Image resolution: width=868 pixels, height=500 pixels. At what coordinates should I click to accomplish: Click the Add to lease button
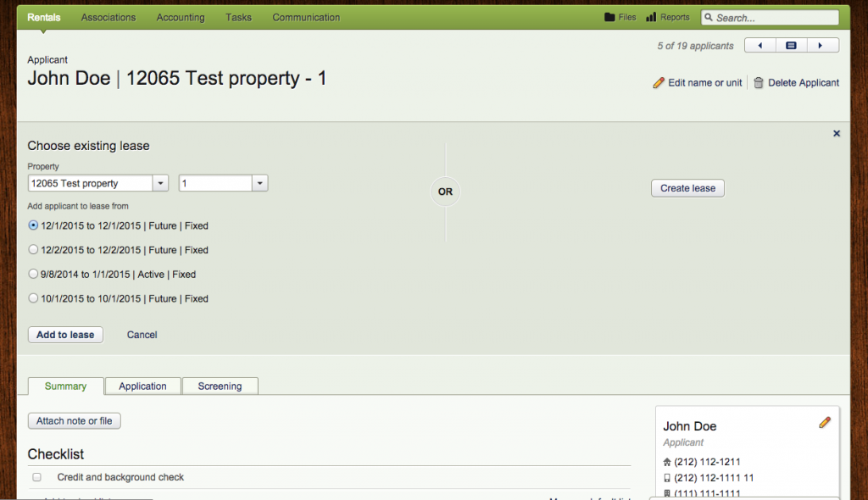tap(65, 335)
